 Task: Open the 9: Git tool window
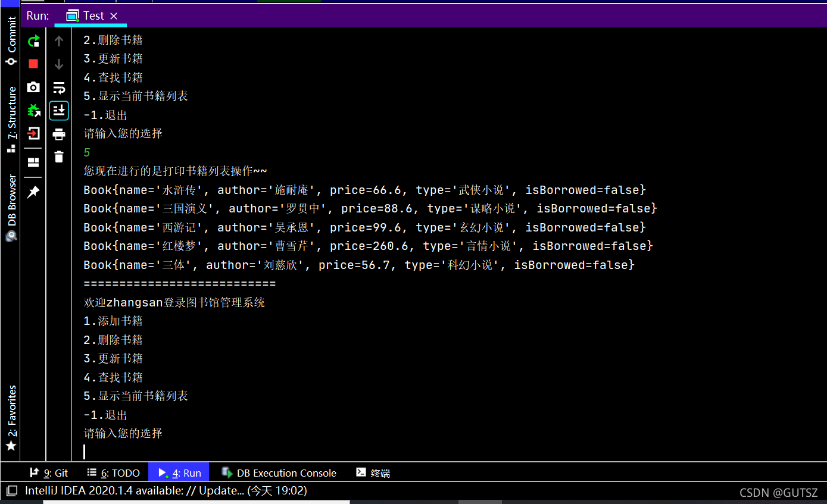[x=49, y=473]
